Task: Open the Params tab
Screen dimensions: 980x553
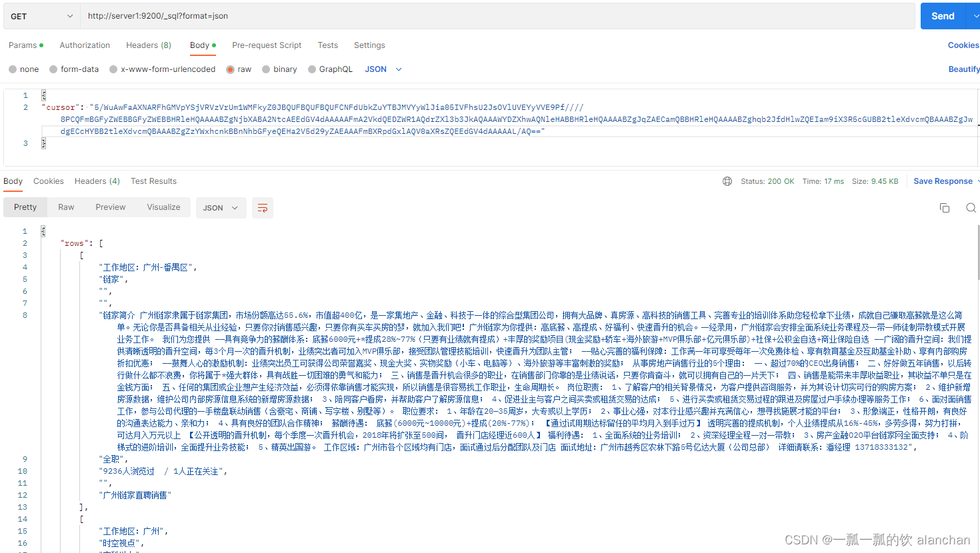Action: coord(26,45)
